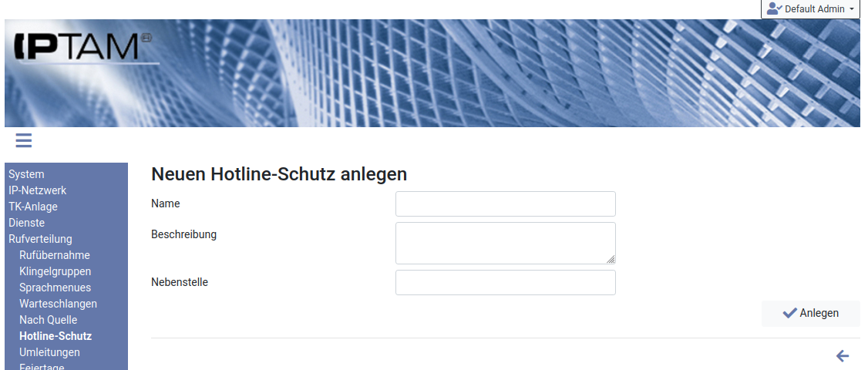Viewport: 868px width, 370px height.
Task: Click the checkmark icon on Anlegen
Action: [789, 313]
